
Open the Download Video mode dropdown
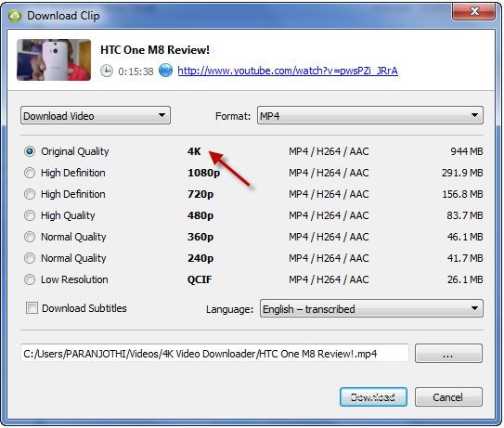[96, 115]
